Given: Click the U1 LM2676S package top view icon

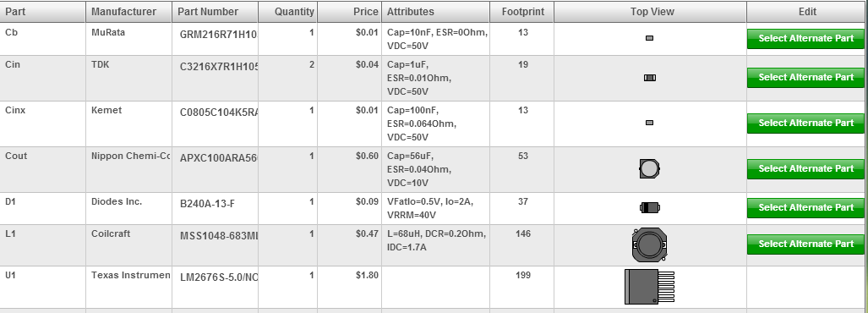Looking at the screenshot, I should (649, 287).
